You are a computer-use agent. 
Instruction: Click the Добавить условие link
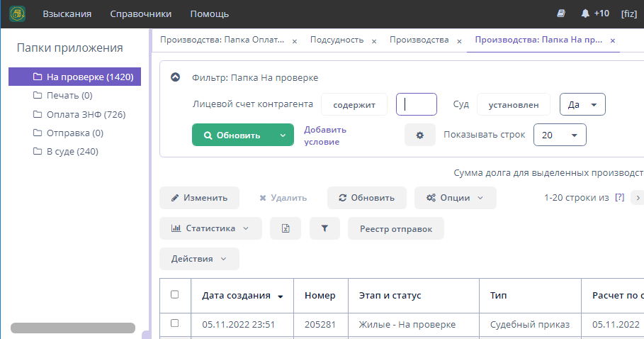click(x=325, y=135)
